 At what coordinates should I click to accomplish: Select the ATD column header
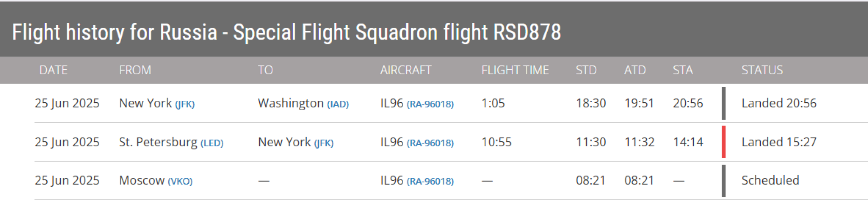pos(635,70)
